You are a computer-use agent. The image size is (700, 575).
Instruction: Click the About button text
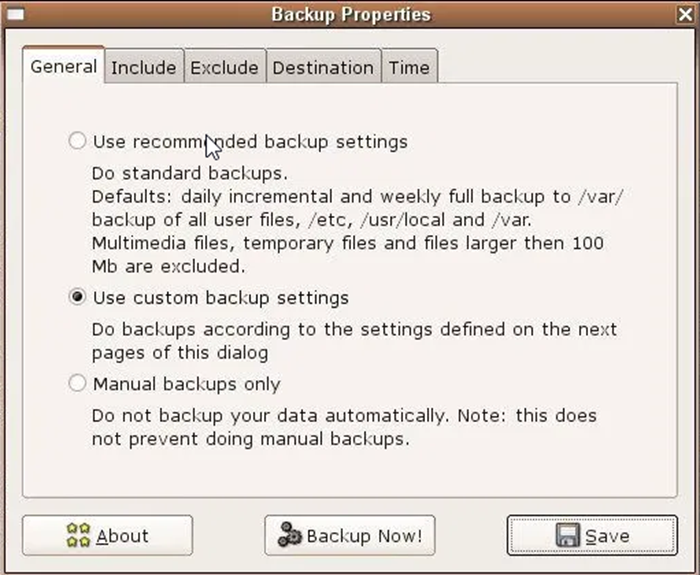coord(122,536)
